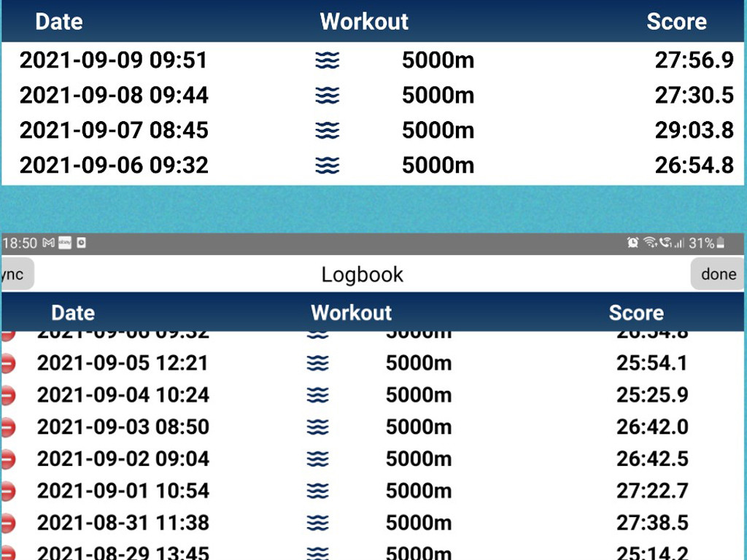Tap red remove icon for 2021-09-04 workout

point(7,395)
